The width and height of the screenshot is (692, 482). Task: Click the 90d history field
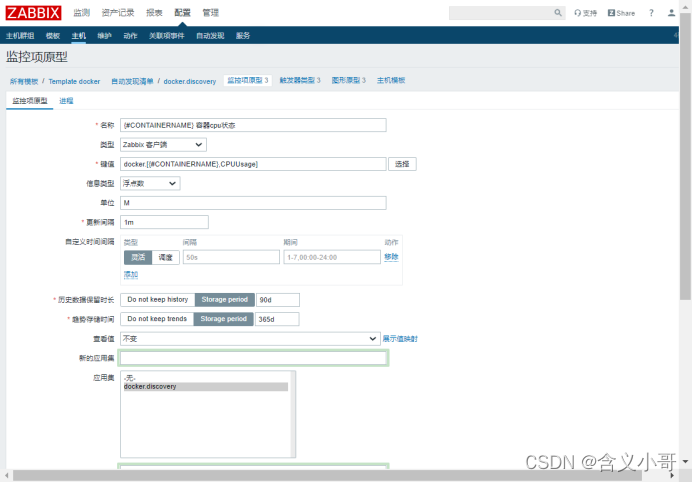(x=278, y=300)
